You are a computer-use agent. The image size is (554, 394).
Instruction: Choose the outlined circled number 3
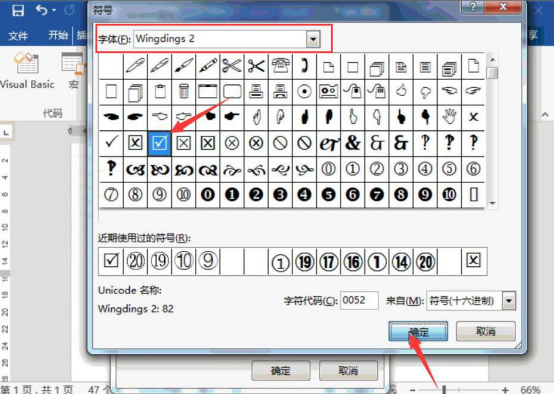point(401,169)
